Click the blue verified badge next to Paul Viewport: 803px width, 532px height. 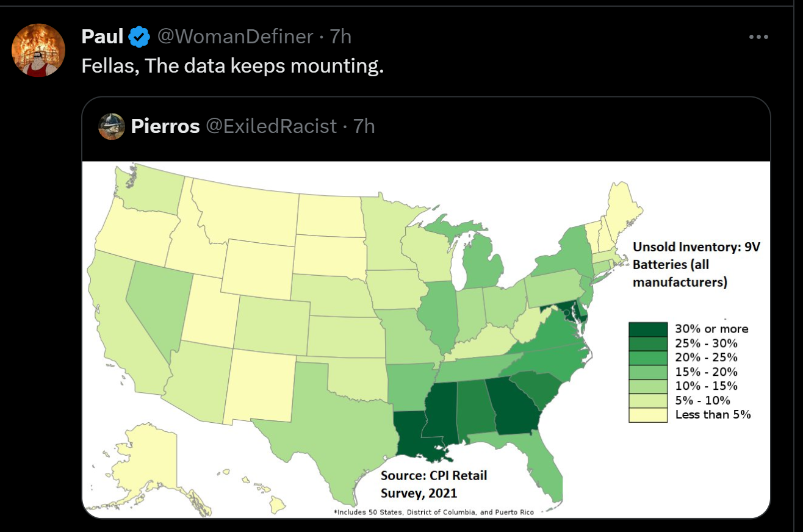(140, 37)
